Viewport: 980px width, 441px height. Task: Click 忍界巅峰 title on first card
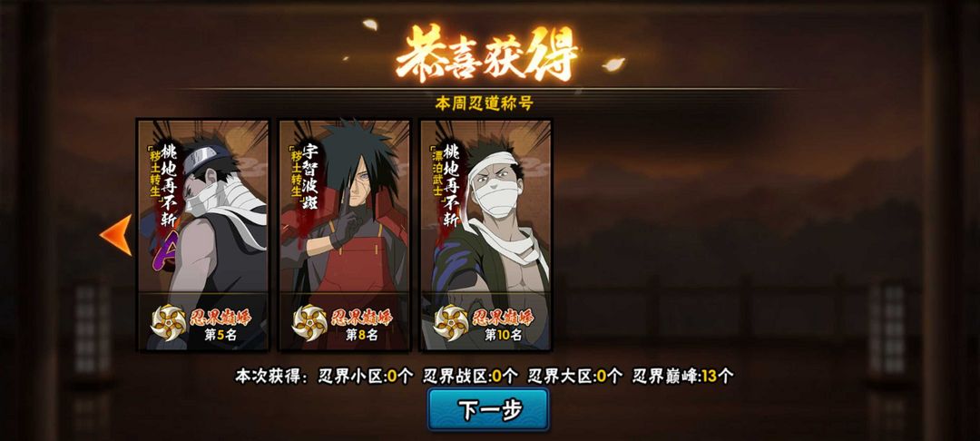point(220,317)
